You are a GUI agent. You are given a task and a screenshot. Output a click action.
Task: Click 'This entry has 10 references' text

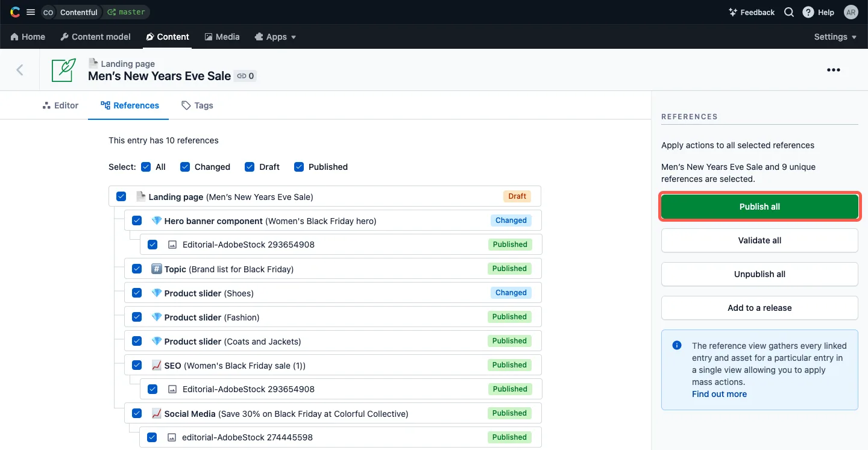coord(163,140)
